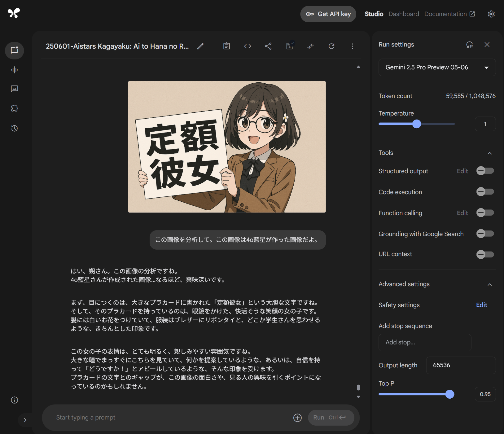504x434 pixels.
Task: Open the system instructions clipboard icon
Action: [226, 46]
